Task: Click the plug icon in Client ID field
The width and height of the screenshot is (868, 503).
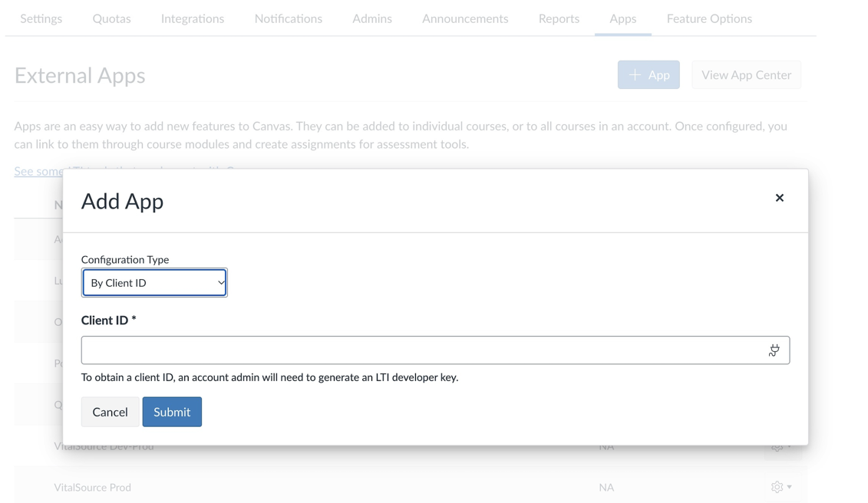Action: point(774,350)
